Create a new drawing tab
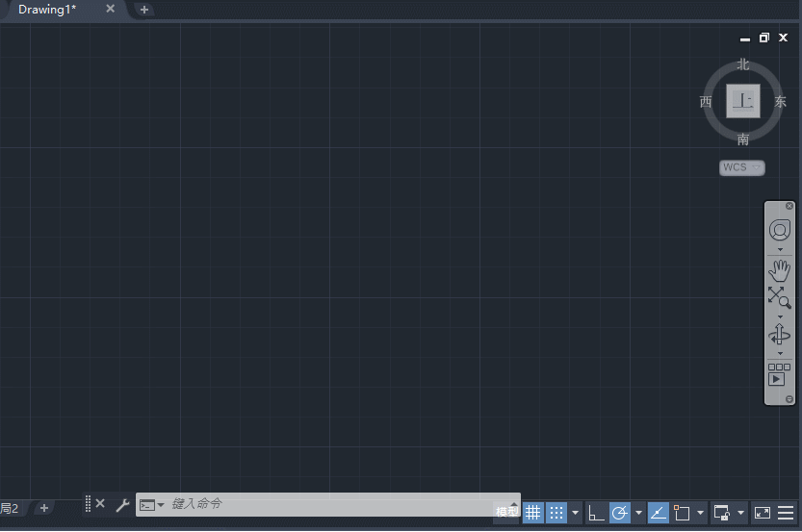Screen dimensions: 802x532 (x=144, y=10)
